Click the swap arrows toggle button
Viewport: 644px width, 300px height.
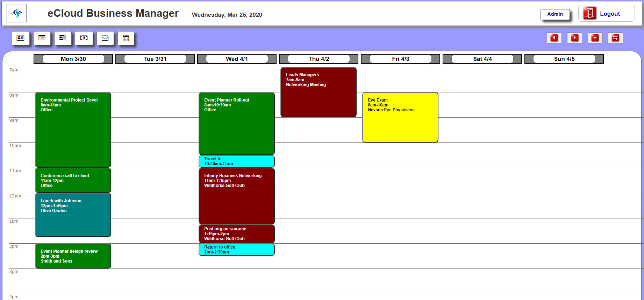[x=615, y=38]
